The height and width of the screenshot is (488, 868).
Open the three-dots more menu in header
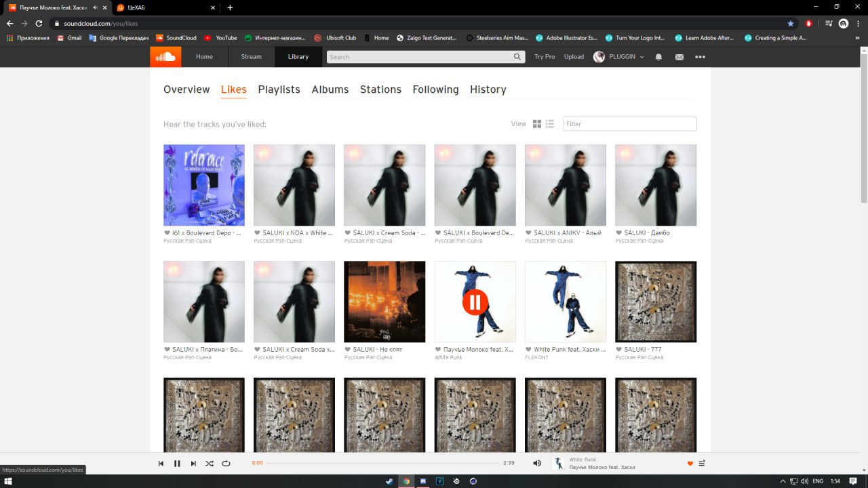pyautogui.click(x=700, y=57)
